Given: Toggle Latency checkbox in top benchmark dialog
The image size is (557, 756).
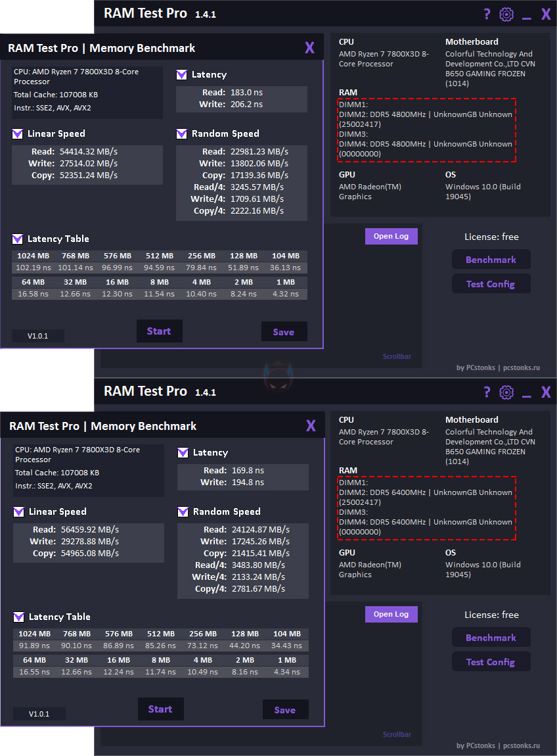Looking at the screenshot, I should 182,74.
